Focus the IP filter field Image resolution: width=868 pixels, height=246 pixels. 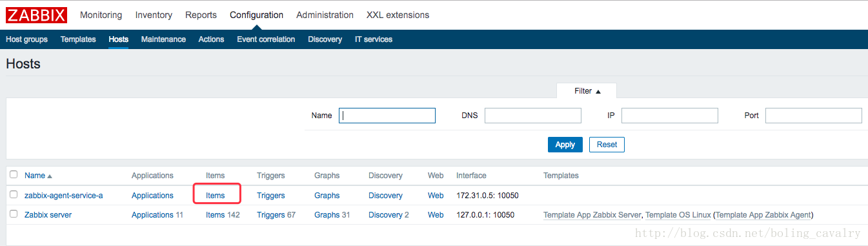[670, 116]
